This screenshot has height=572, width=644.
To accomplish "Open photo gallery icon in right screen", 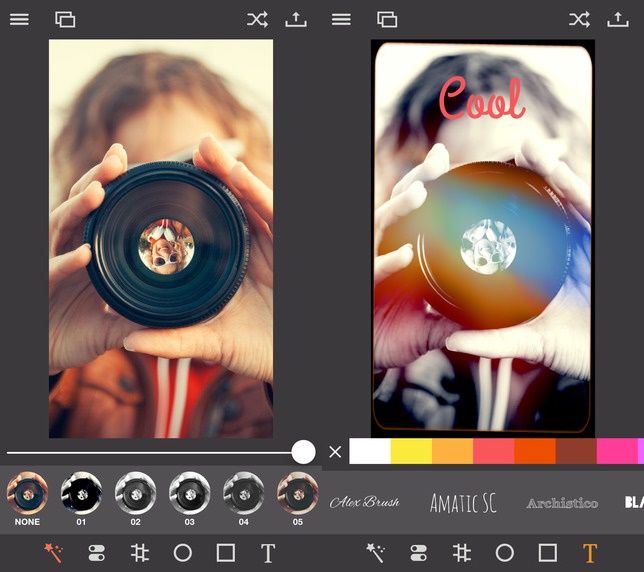I will point(387,19).
